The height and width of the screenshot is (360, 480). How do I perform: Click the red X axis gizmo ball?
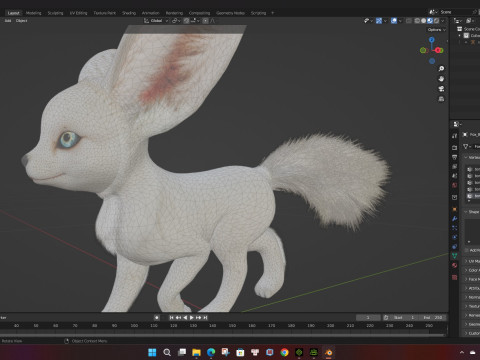439,50
